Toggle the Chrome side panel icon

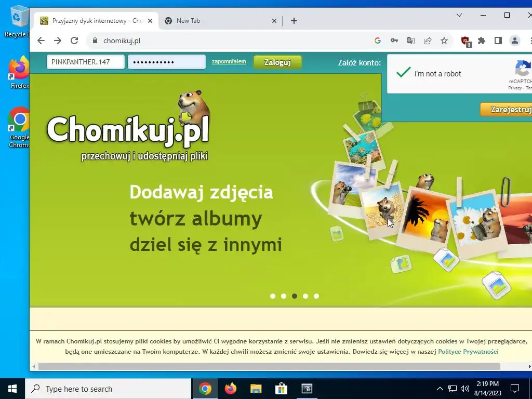click(498, 41)
